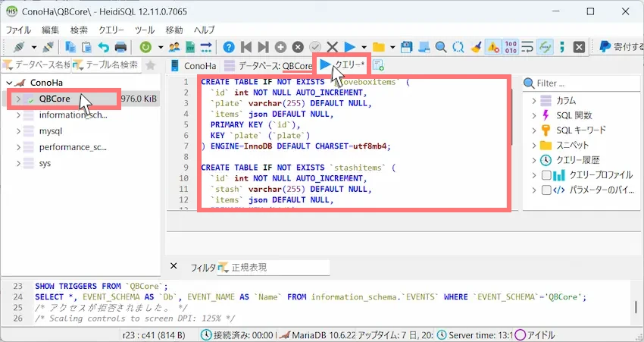Open the 検索 menu
644x342 pixels.
point(79,30)
